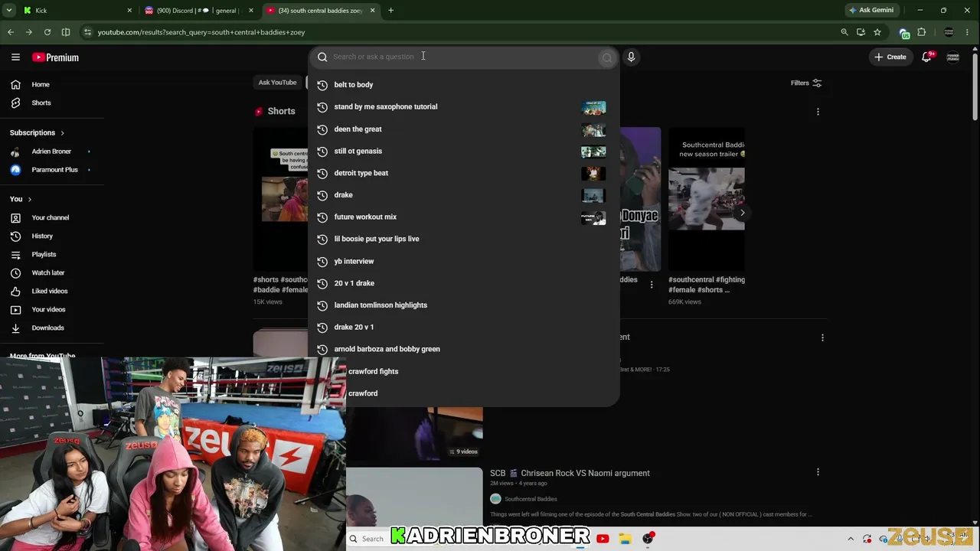
Task: Show next Shorts with the right chevron
Action: pyautogui.click(x=742, y=213)
